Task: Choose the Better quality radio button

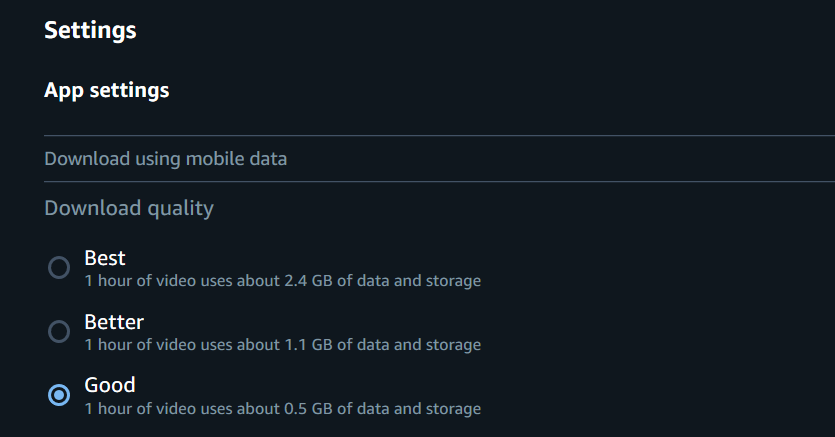Action: click(59, 331)
